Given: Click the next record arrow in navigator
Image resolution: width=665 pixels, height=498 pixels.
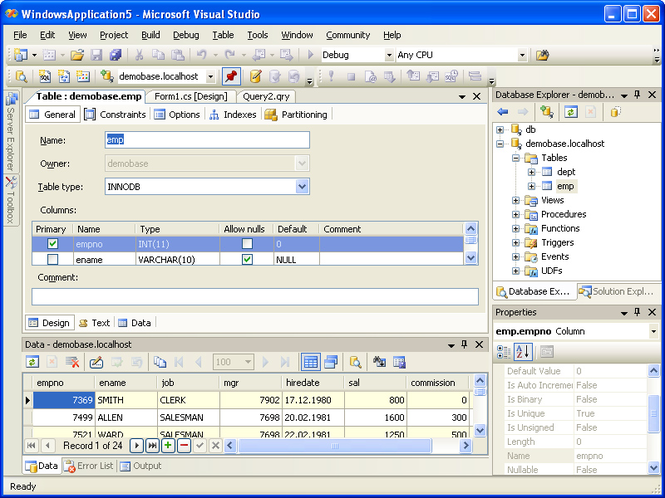Looking at the screenshot, I should pos(136,445).
